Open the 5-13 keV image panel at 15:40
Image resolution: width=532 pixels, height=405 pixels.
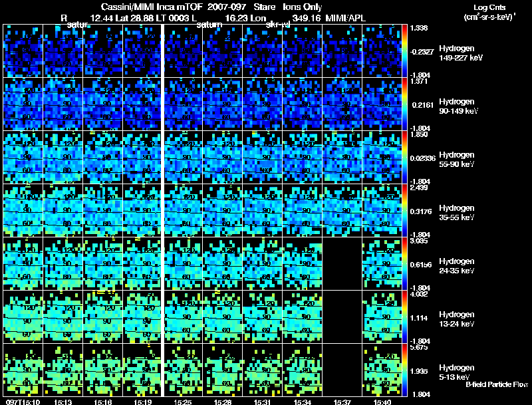[382, 370]
